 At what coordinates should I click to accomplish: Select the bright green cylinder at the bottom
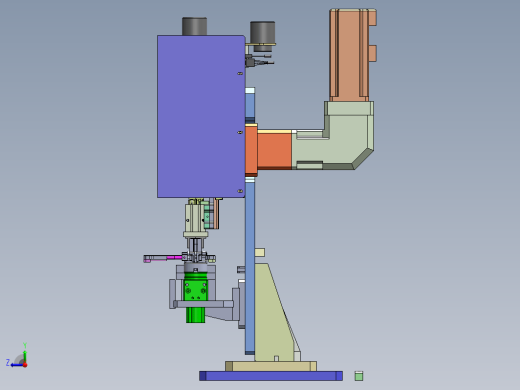pos(195,297)
